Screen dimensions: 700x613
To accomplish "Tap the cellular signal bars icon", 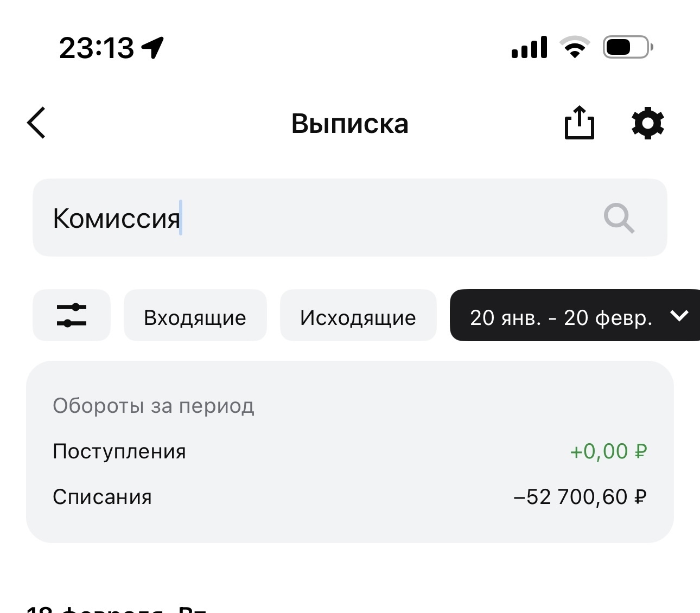I will [530, 48].
